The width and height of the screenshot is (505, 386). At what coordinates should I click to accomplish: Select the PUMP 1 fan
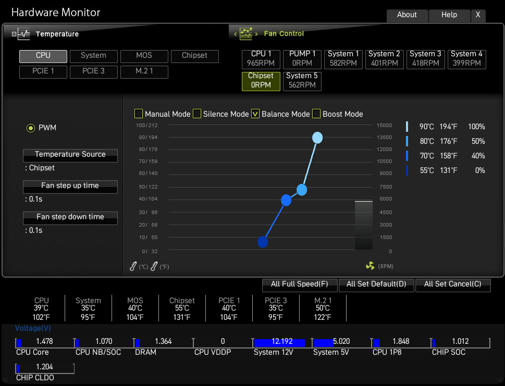[302, 59]
